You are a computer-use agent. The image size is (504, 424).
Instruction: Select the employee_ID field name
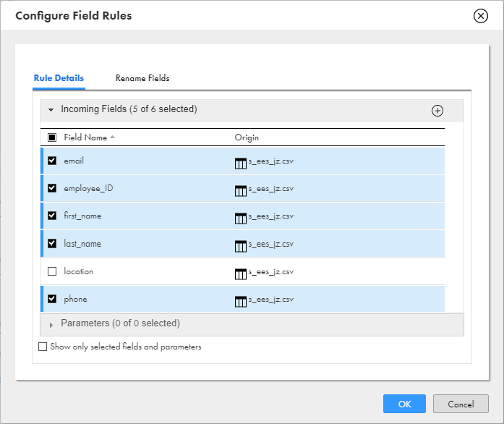pyautogui.click(x=88, y=189)
